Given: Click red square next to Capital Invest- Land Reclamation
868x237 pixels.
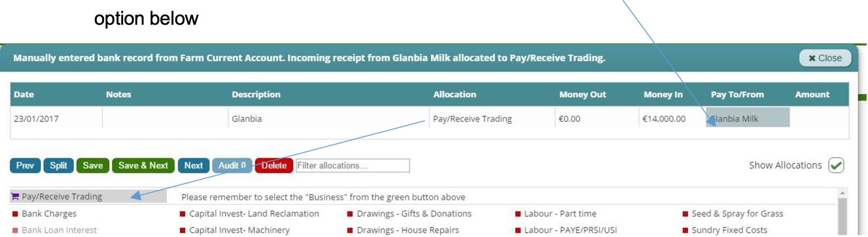Looking at the screenshot, I should (x=183, y=214).
